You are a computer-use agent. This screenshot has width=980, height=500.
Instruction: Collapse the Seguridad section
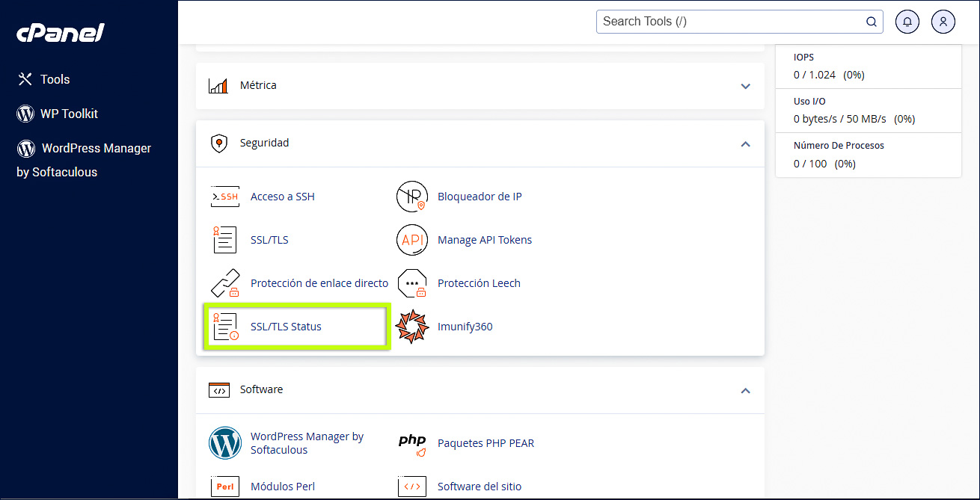(x=745, y=144)
